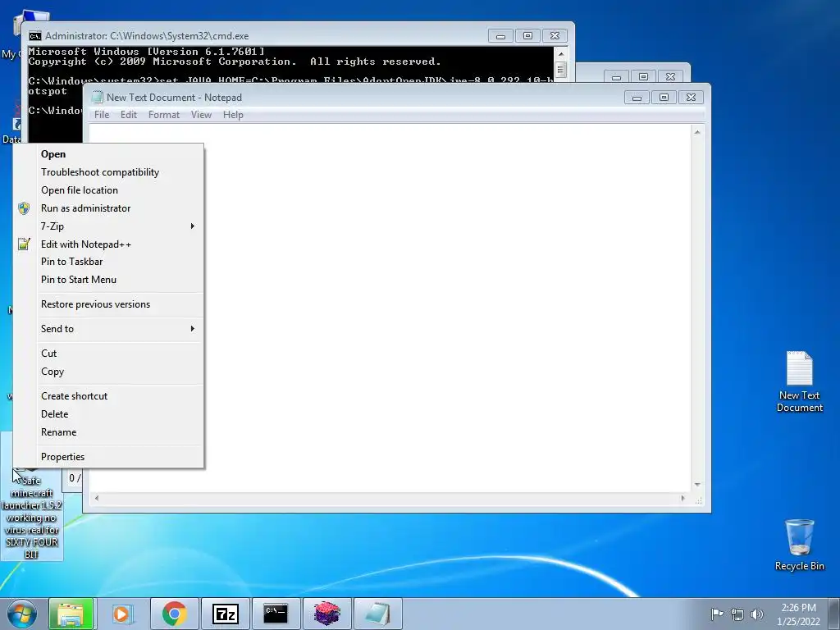Open the Notepad View menu

[202, 115]
